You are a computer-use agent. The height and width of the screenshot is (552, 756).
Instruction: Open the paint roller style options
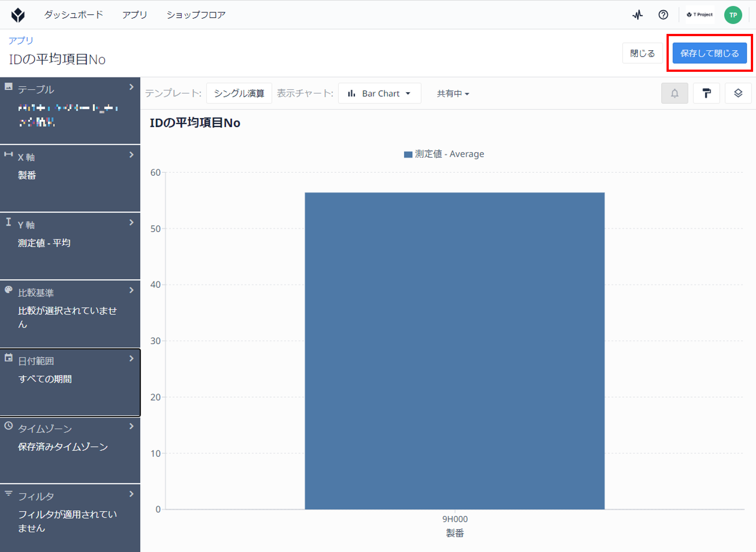[706, 93]
